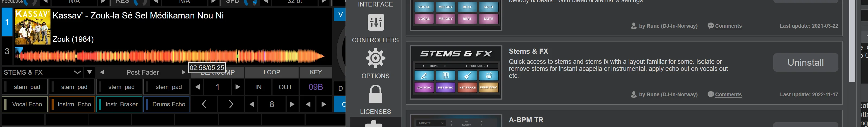Click the 32 bt value field

point(295,2)
